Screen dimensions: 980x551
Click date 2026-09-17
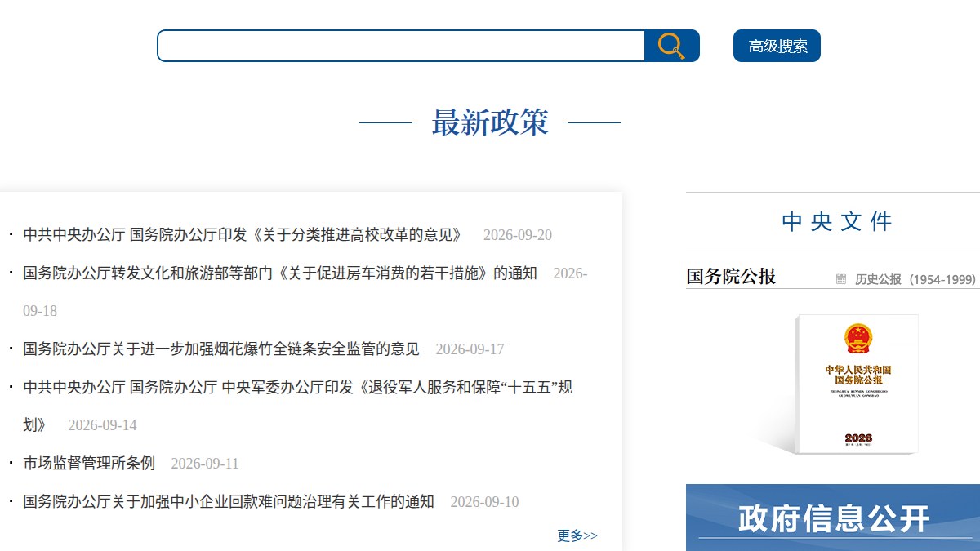coord(470,349)
